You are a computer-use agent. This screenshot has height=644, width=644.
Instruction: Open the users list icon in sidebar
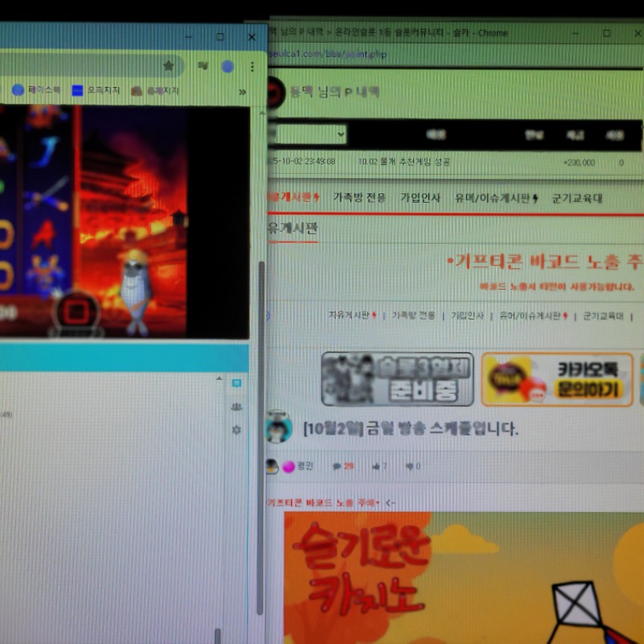tap(236, 407)
